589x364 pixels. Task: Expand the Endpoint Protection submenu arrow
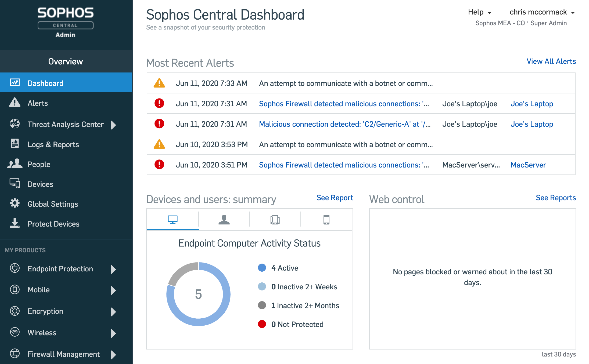114,269
